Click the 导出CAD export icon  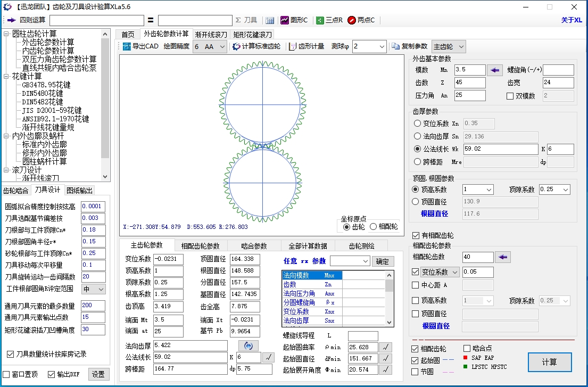pyautogui.click(x=127, y=46)
